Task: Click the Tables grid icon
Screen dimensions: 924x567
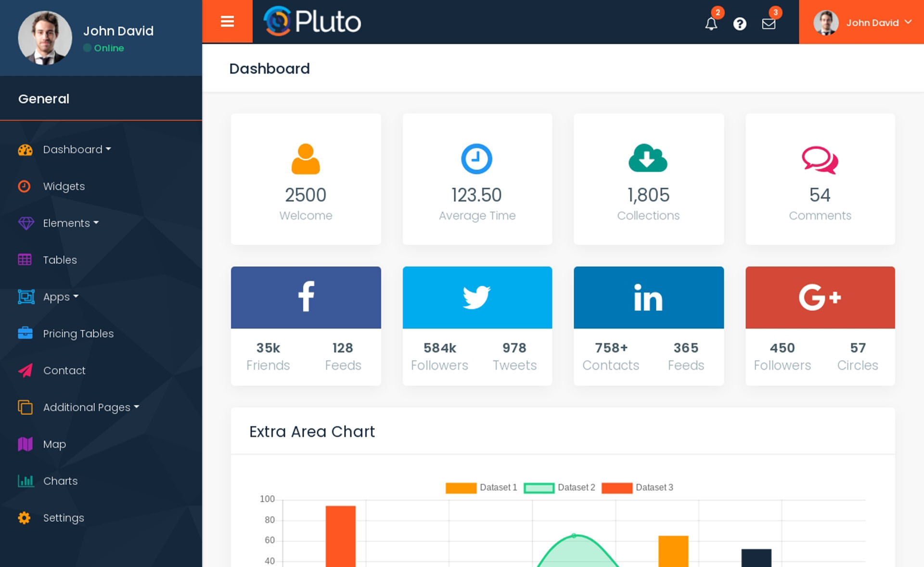Action: point(25,259)
